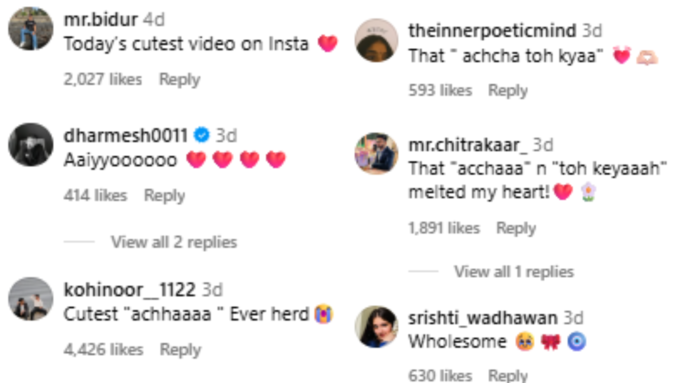Image resolution: width=680 pixels, height=383 pixels.
Task: Reply to mr.bidur's comment
Action: [180, 79]
